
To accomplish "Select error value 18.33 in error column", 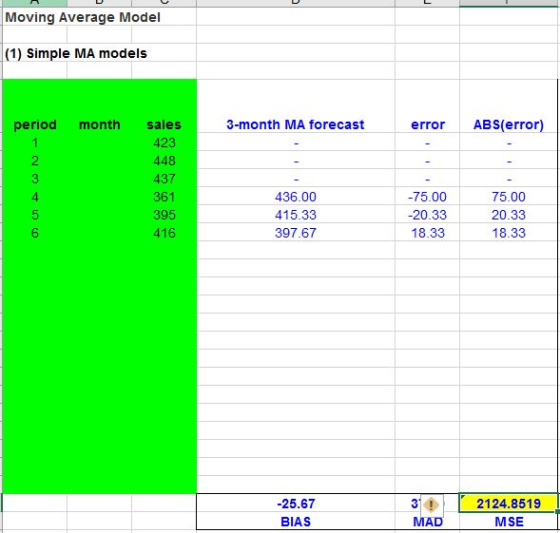I will 428,233.
